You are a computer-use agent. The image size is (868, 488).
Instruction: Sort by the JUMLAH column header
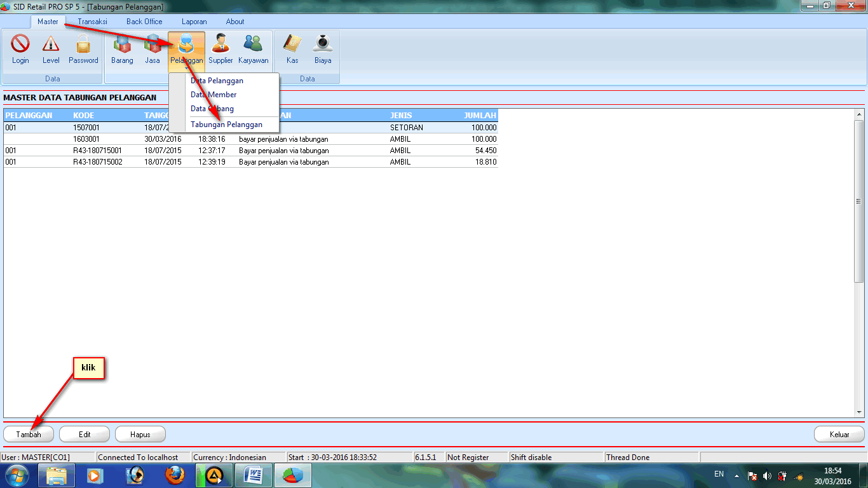coord(480,116)
